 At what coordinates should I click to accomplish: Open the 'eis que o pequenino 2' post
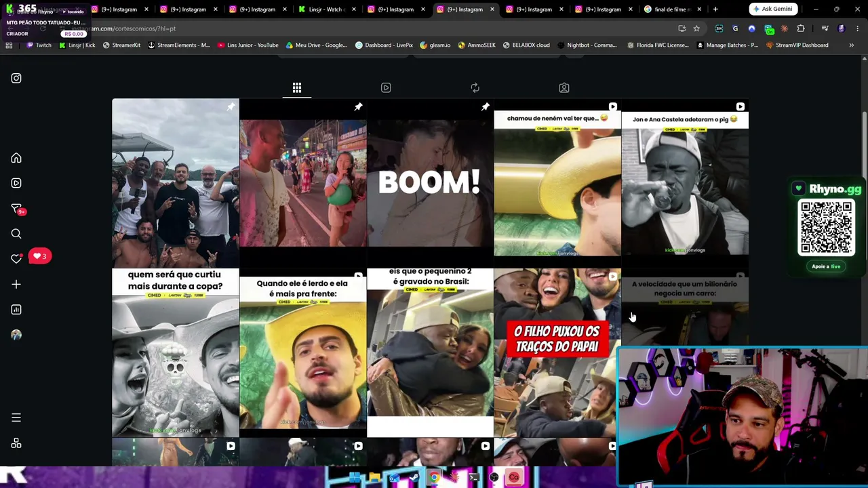(430, 352)
